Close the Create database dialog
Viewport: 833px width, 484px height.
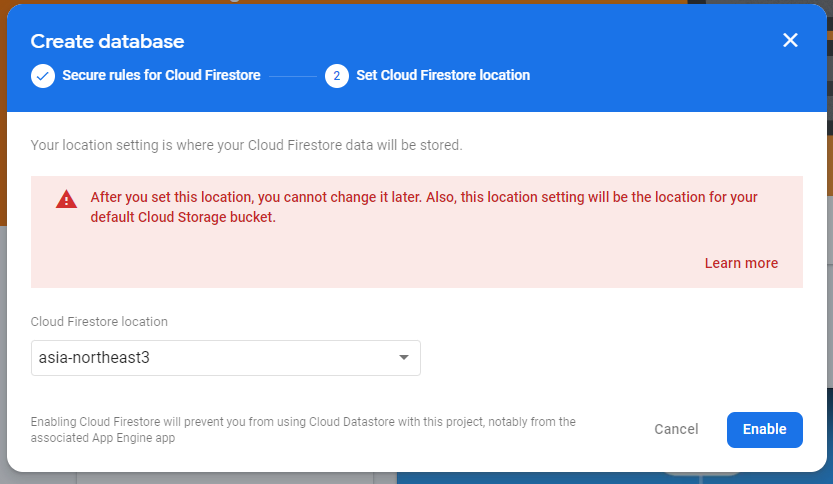point(790,40)
